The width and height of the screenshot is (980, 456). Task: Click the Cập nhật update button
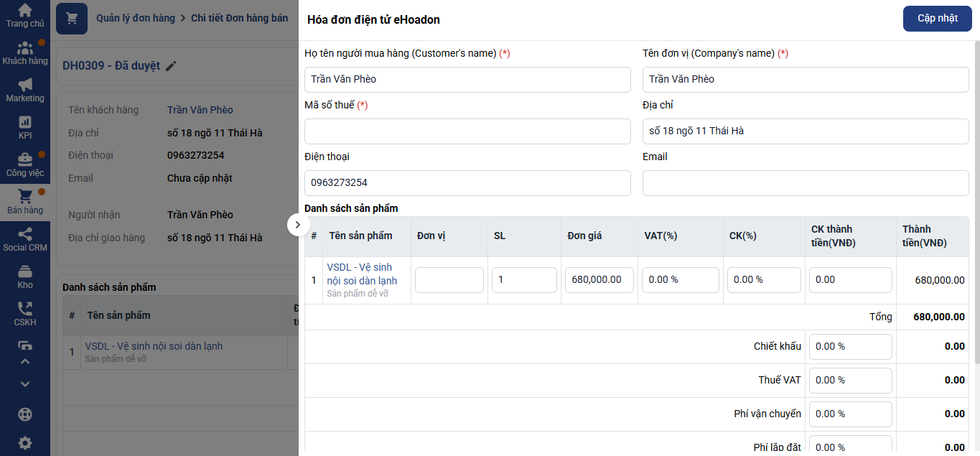[x=937, y=19]
